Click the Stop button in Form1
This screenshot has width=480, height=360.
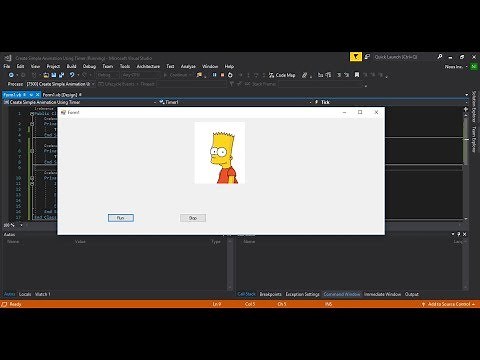(x=193, y=218)
